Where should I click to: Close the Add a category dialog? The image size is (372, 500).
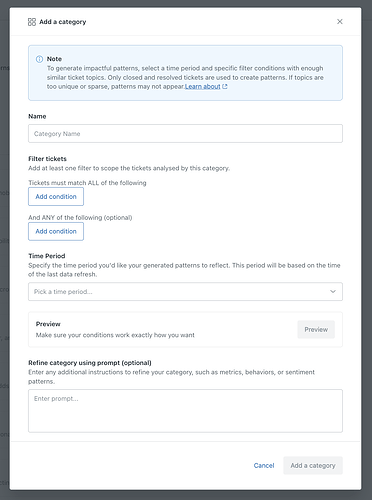coord(340,22)
